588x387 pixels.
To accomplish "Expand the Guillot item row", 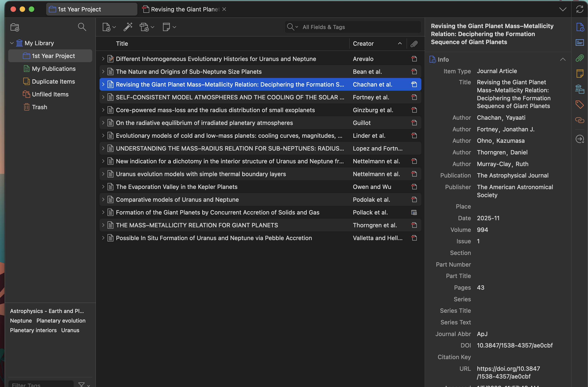I will pyautogui.click(x=103, y=123).
